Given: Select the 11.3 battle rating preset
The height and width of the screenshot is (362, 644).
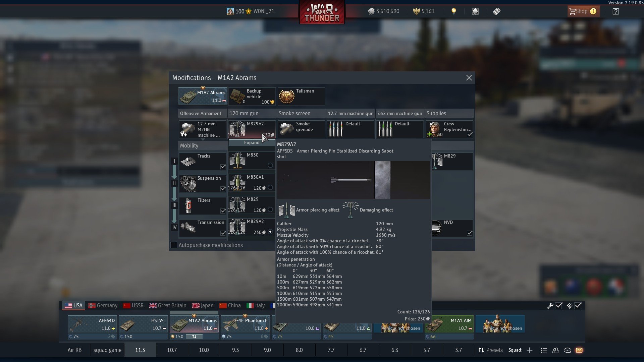Looking at the screenshot, I should pyautogui.click(x=140, y=350).
